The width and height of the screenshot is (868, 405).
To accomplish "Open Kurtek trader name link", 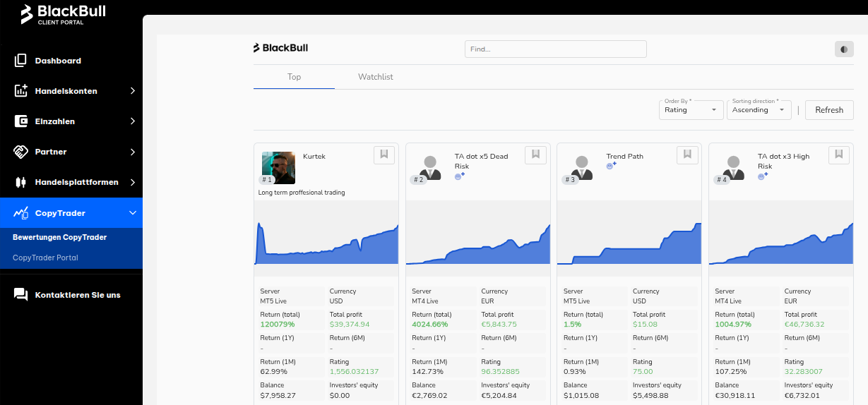I will point(314,157).
